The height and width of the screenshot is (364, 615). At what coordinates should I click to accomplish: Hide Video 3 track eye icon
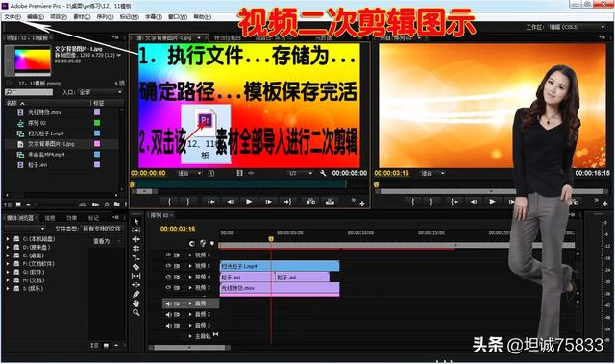click(x=168, y=287)
